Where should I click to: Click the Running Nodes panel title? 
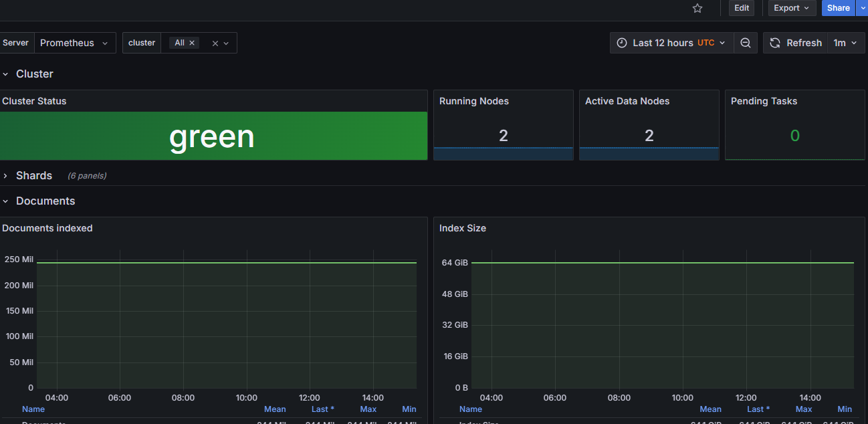pyautogui.click(x=474, y=101)
